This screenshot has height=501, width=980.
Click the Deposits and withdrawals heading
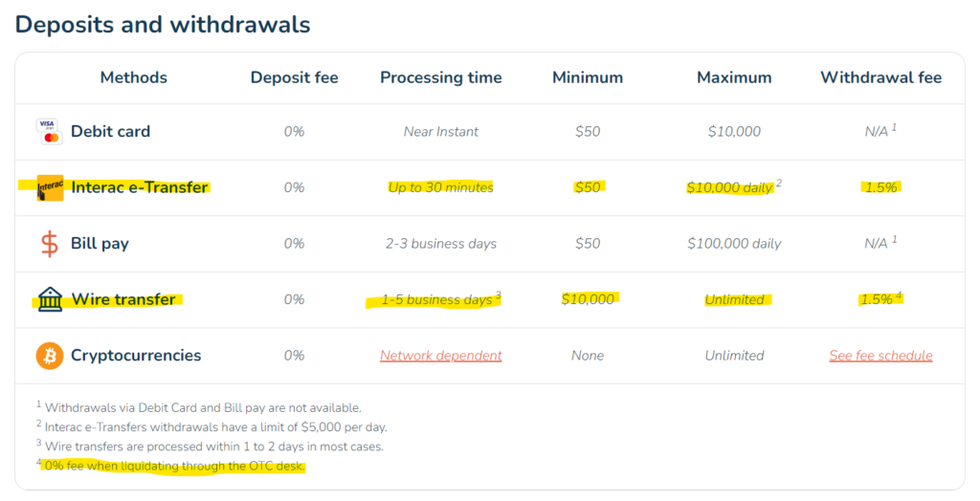tap(163, 24)
